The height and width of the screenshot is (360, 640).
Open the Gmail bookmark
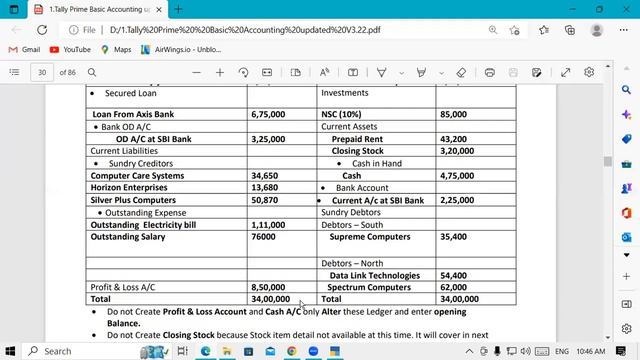click(24, 49)
